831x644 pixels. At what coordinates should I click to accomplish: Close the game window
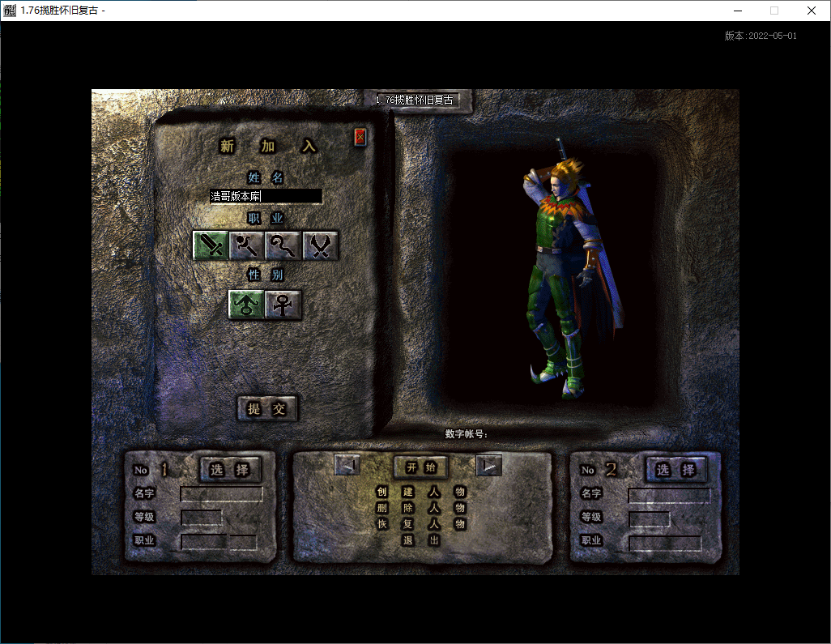[811, 11]
